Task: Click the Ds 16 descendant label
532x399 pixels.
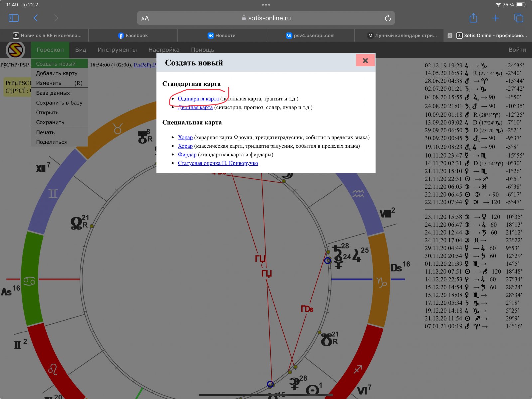Action: tap(400, 267)
